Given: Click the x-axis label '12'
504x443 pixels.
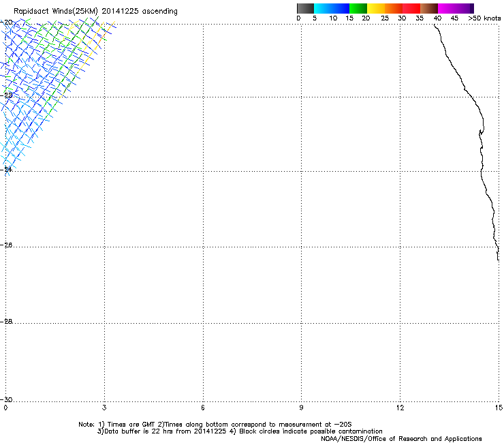Looking at the screenshot, I should [400, 408].
